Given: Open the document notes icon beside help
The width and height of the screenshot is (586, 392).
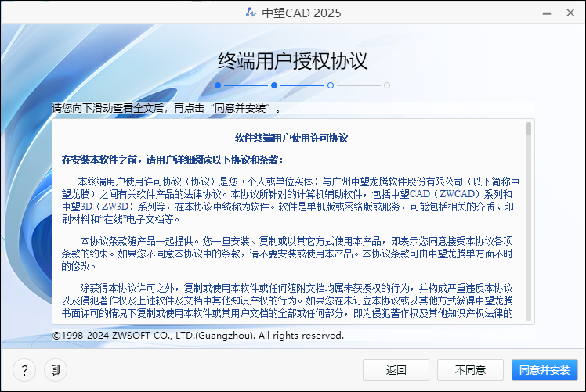Looking at the screenshot, I should coord(56,370).
